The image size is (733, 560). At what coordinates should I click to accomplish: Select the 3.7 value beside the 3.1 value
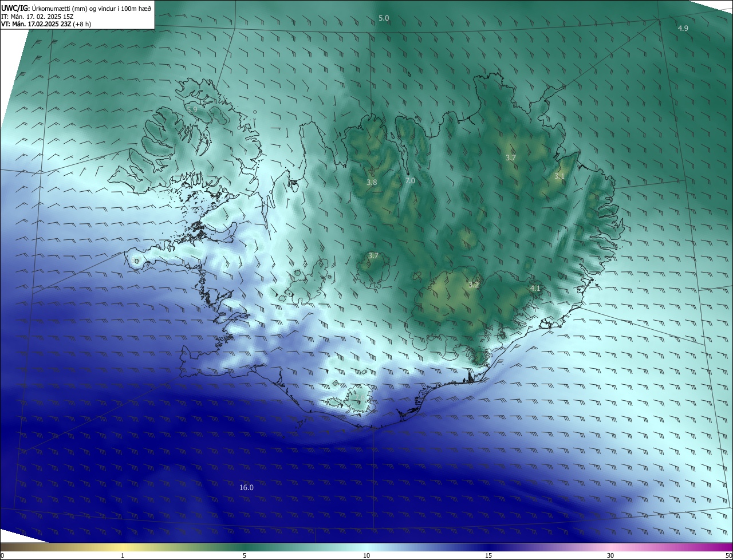511,157
